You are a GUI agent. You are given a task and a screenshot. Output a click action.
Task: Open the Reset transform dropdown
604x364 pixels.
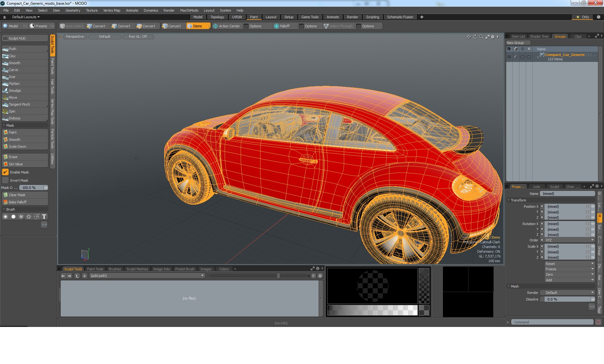click(569, 264)
